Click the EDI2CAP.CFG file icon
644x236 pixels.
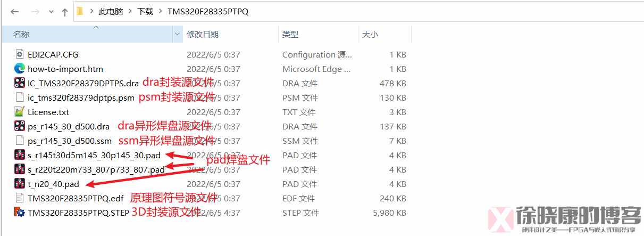click(20, 54)
